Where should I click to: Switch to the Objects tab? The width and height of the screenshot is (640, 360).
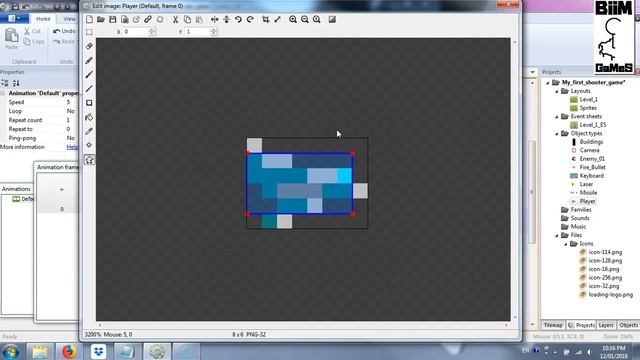tap(629, 325)
